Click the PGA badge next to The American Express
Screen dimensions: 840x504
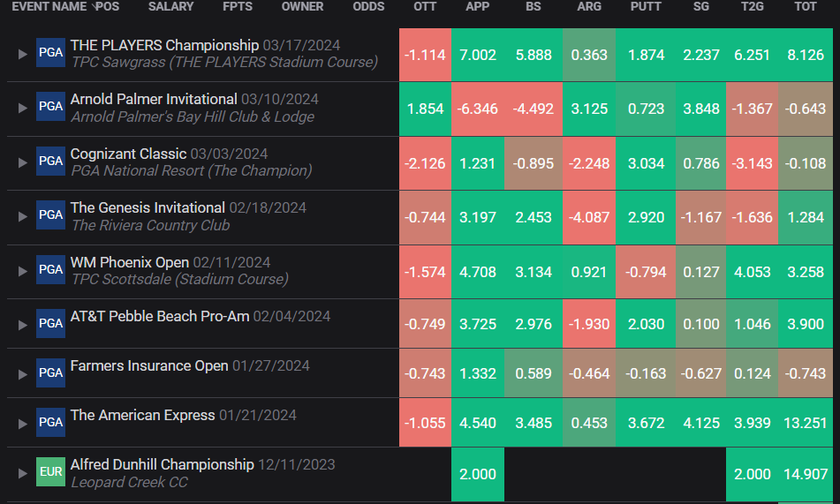tap(51, 422)
